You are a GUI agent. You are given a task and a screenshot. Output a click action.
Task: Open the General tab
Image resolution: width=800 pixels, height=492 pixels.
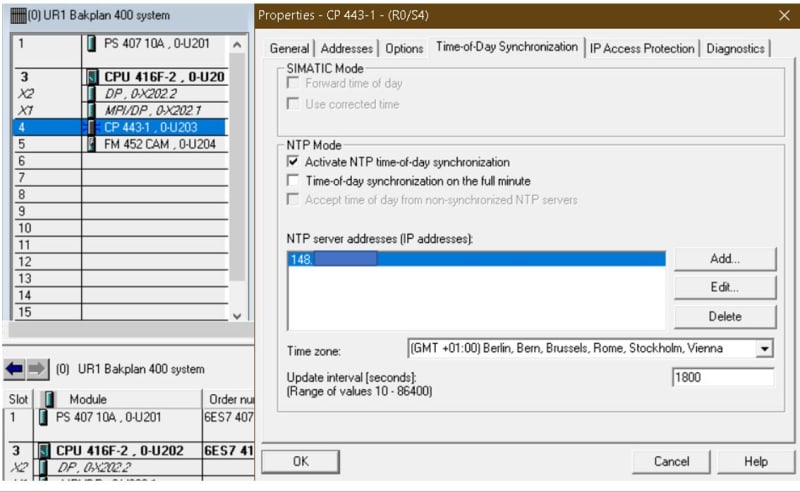point(289,48)
